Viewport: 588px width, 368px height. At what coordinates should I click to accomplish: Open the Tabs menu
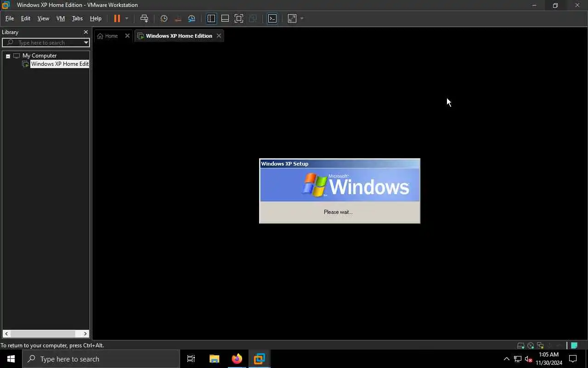point(77,18)
